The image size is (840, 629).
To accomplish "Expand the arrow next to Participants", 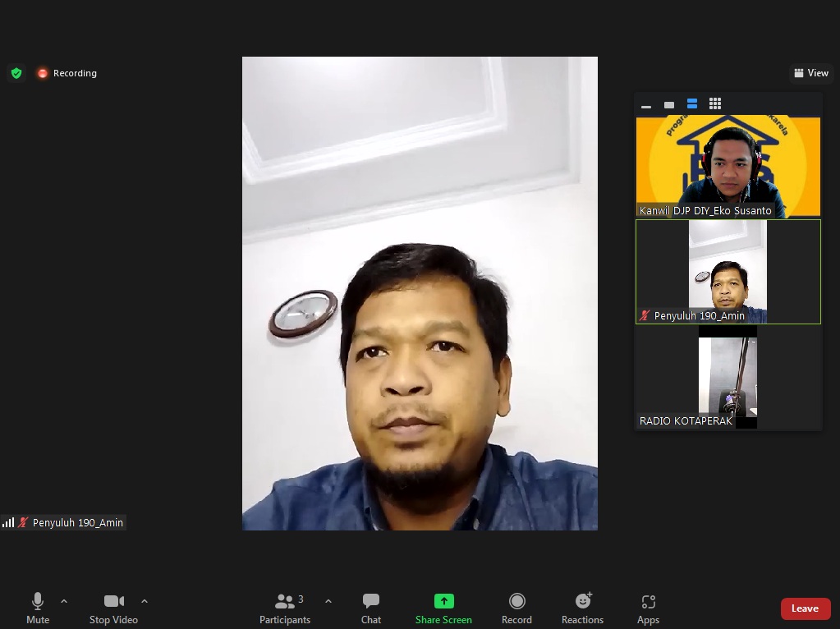I will pos(328,601).
